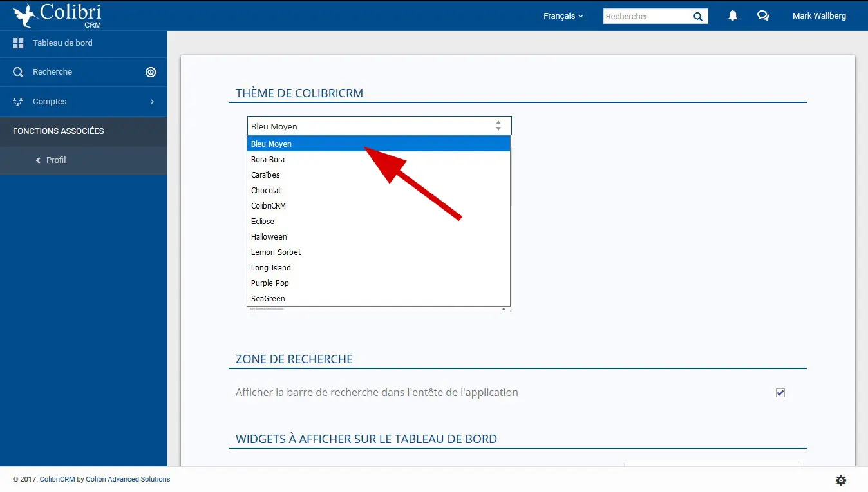Open the notifications bell icon

coord(732,16)
